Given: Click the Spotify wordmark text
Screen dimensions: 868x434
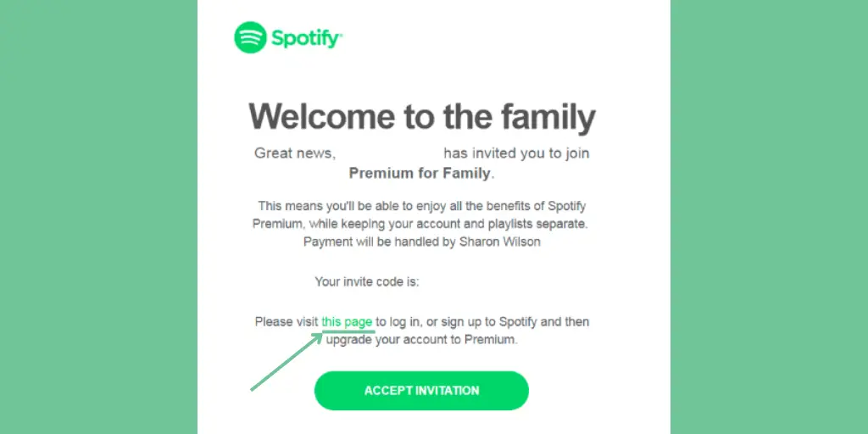Looking at the screenshot, I should tap(307, 39).
